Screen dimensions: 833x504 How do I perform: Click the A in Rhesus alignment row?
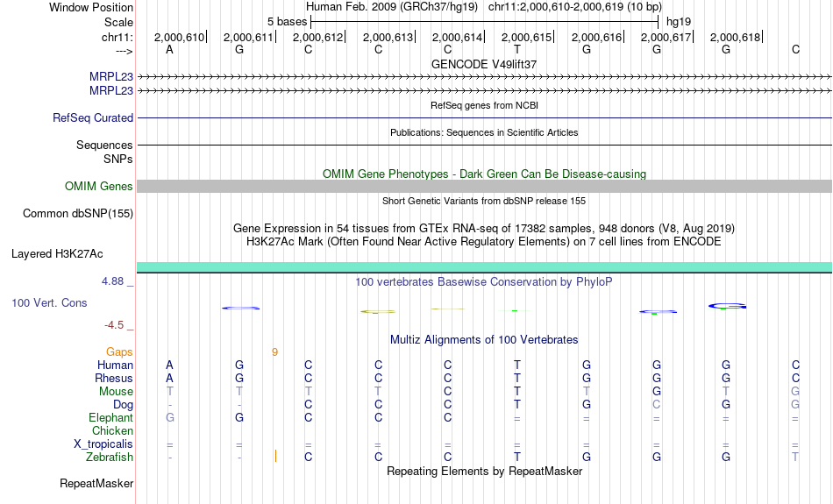pos(169,378)
